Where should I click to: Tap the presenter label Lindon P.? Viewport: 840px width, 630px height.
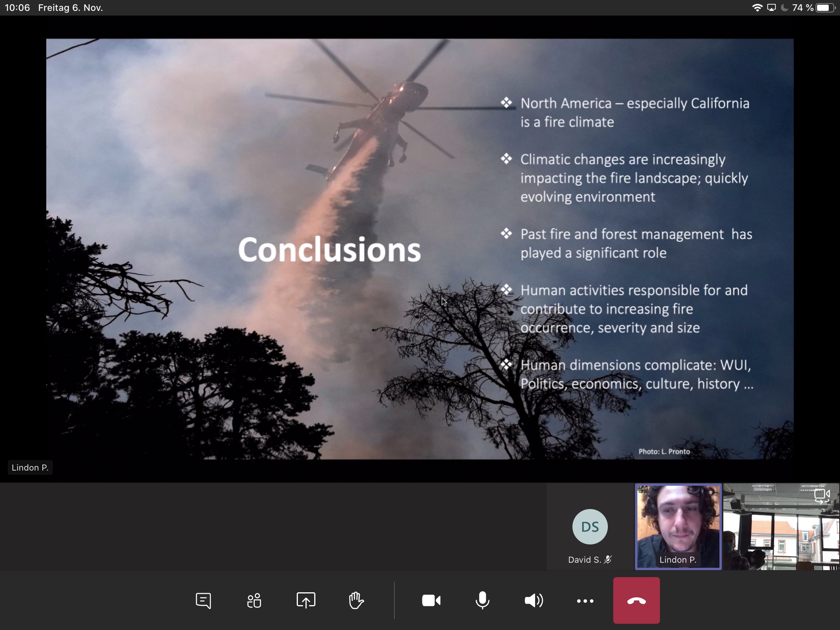(x=30, y=467)
